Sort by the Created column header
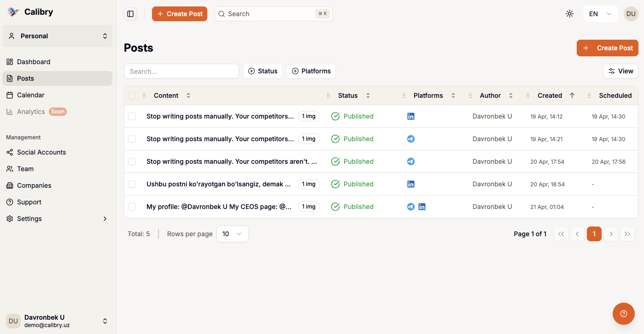 coord(556,95)
